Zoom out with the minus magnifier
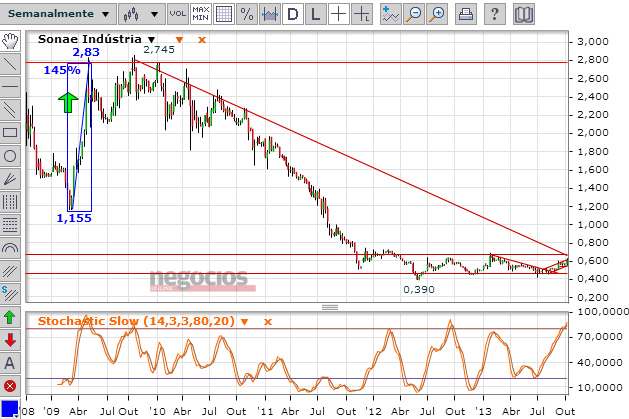 414,14
